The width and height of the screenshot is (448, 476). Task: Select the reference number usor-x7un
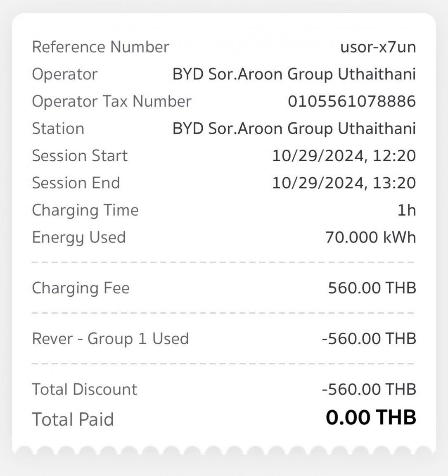pos(378,47)
